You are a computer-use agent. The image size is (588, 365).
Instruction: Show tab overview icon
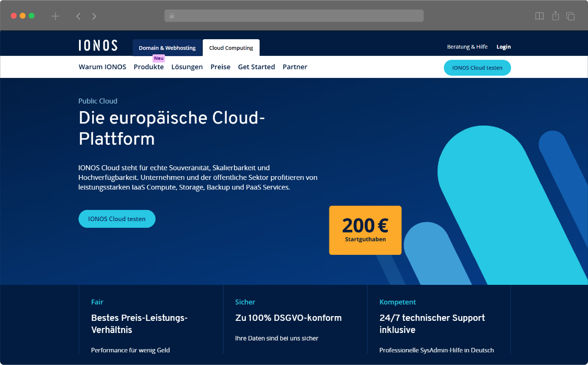pos(571,16)
